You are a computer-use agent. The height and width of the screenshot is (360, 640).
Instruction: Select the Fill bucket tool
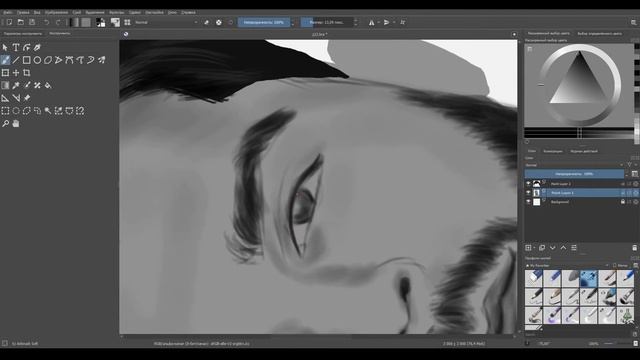point(48,85)
